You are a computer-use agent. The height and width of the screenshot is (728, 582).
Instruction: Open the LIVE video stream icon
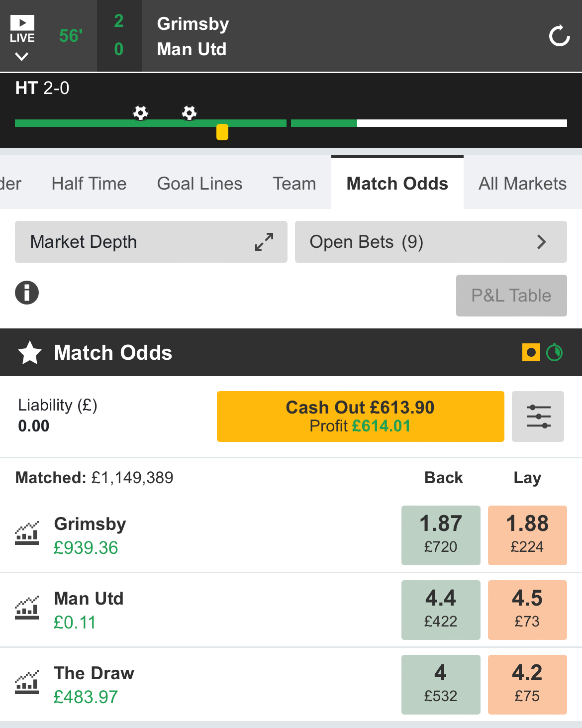[22, 29]
